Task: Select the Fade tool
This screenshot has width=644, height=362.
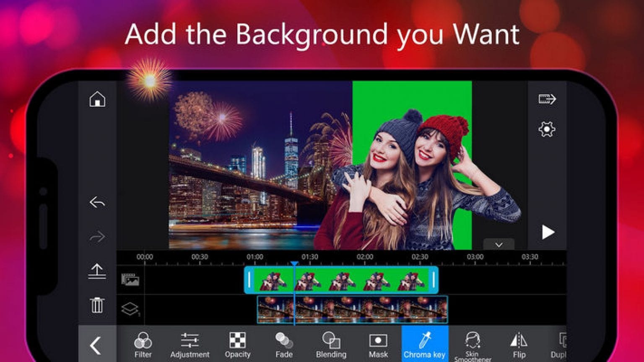Action: [284, 345]
